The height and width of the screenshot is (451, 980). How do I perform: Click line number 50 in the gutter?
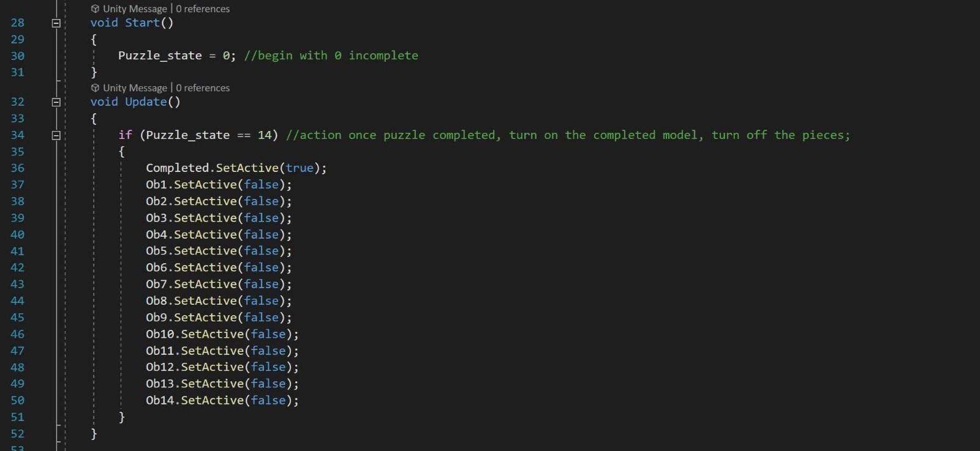pos(18,400)
